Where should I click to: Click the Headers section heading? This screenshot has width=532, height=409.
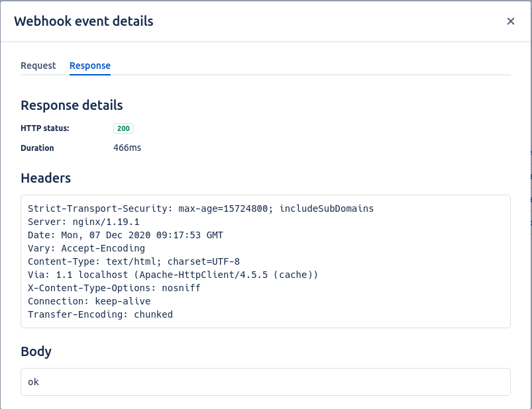coord(46,178)
